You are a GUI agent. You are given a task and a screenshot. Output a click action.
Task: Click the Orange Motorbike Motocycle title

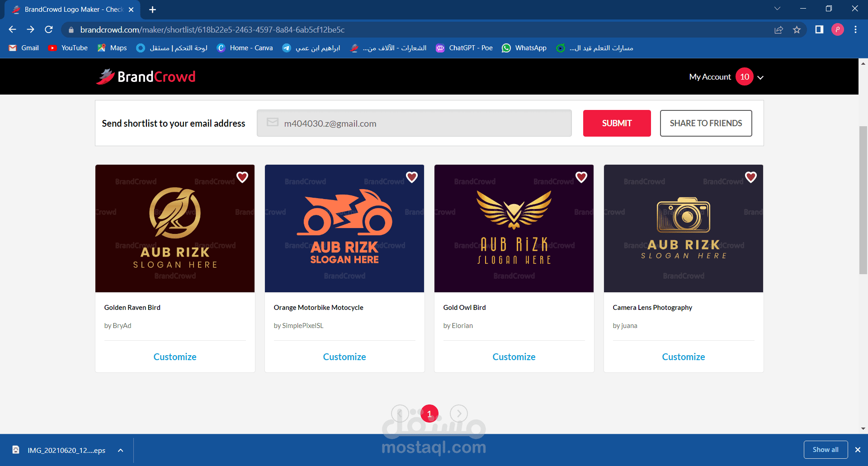pyautogui.click(x=318, y=308)
